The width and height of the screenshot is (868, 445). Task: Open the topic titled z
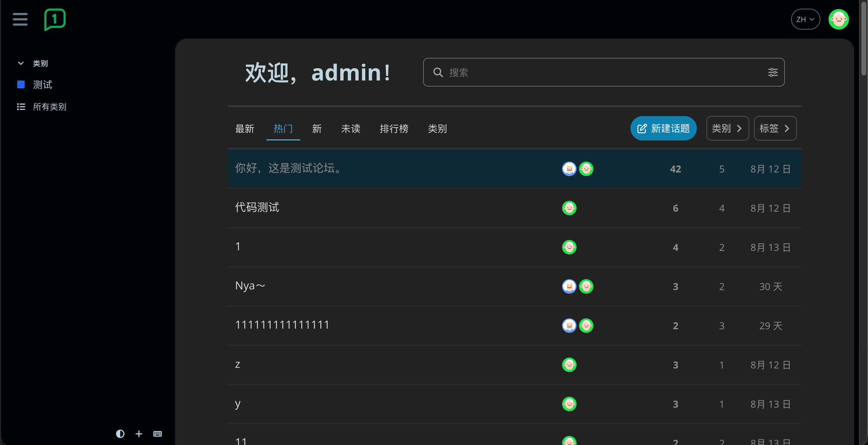[237, 365]
